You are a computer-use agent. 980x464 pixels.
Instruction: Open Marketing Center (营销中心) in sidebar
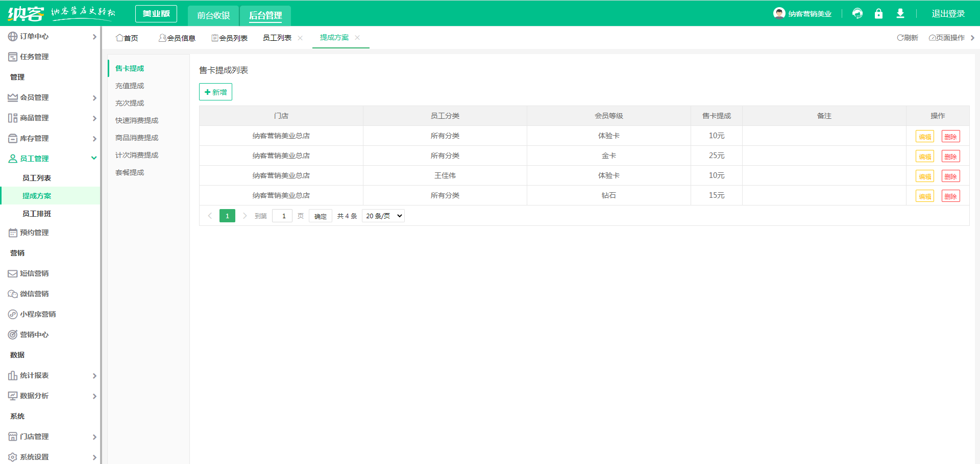point(34,335)
